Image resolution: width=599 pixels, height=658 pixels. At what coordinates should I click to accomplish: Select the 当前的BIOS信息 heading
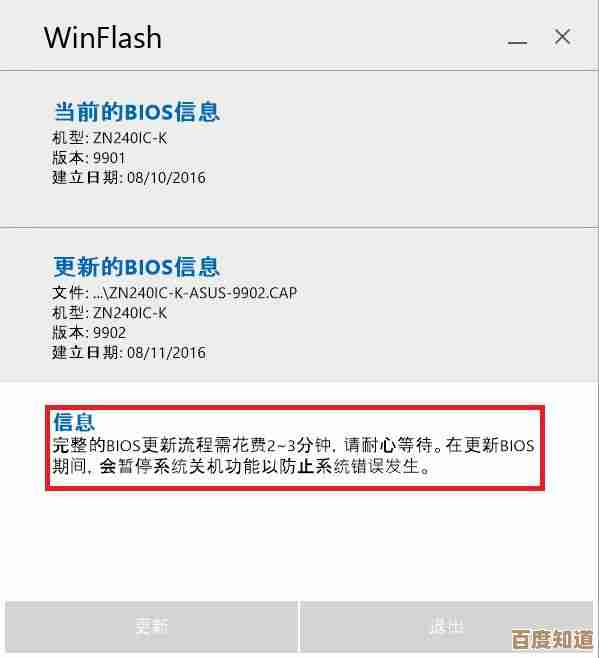click(136, 112)
